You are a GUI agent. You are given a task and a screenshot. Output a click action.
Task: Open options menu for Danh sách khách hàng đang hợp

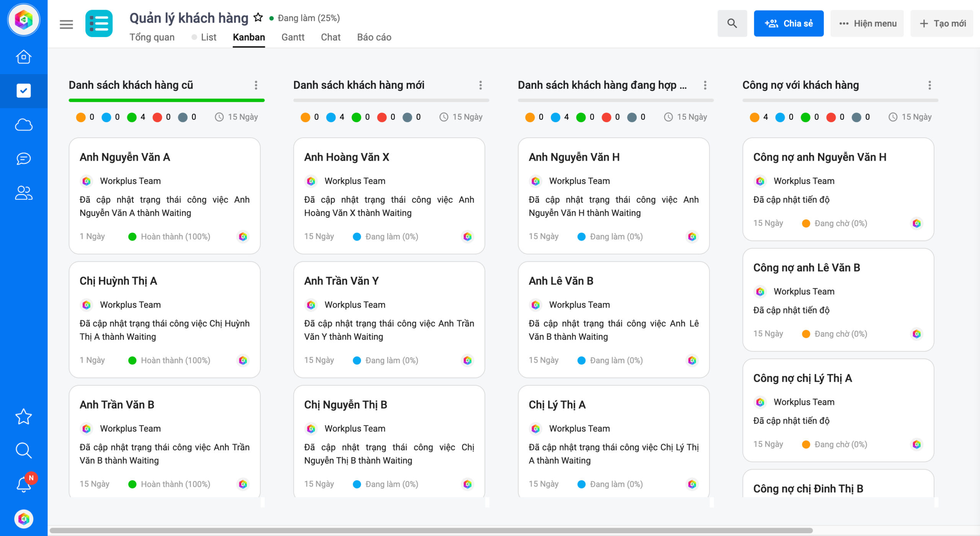[x=705, y=85]
